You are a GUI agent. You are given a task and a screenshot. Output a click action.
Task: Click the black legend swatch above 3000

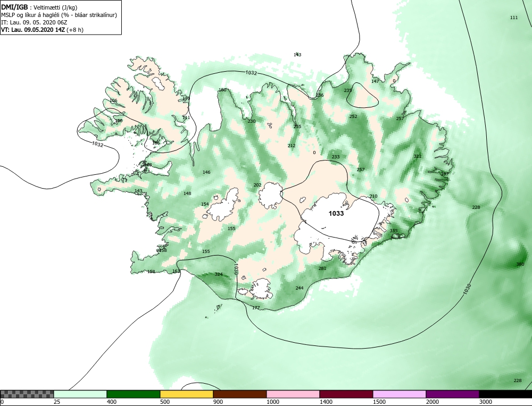coord(505,394)
